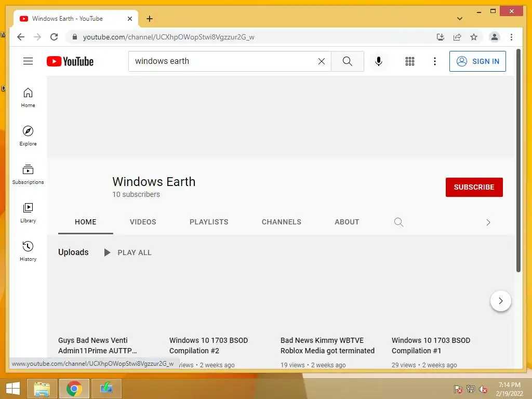This screenshot has width=532, height=399.
Task: Click the page vertical scrollbar
Action: 518,160
